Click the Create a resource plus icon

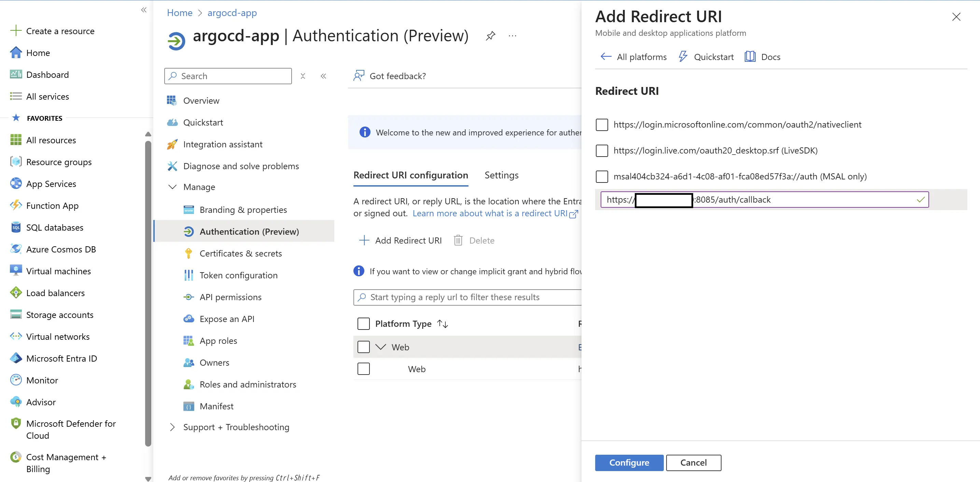coord(16,30)
